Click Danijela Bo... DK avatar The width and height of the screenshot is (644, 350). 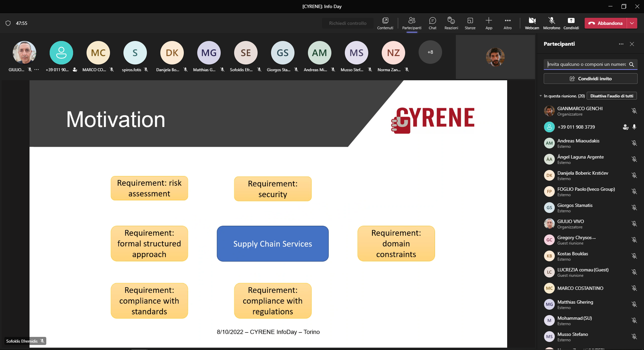click(x=172, y=52)
